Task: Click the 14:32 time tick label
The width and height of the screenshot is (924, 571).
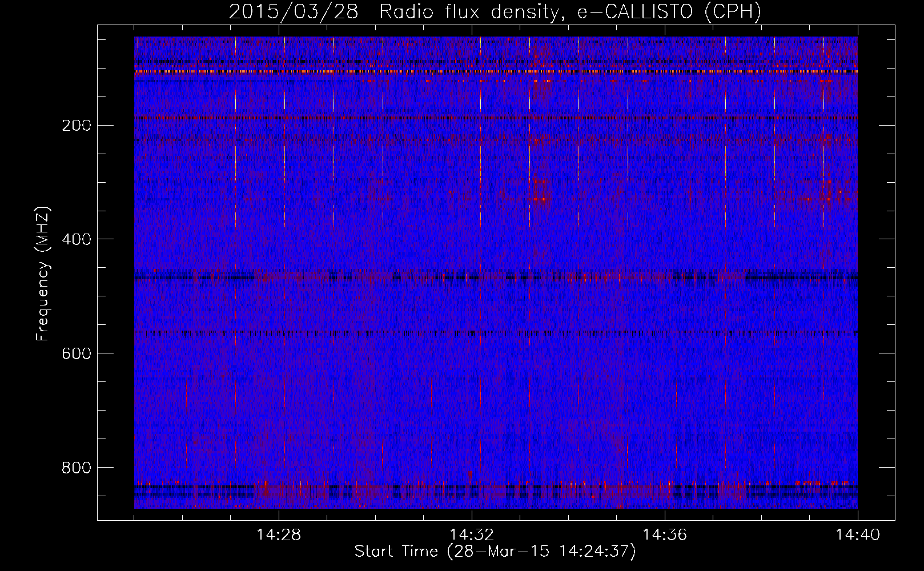Action: tap(472, 535)
